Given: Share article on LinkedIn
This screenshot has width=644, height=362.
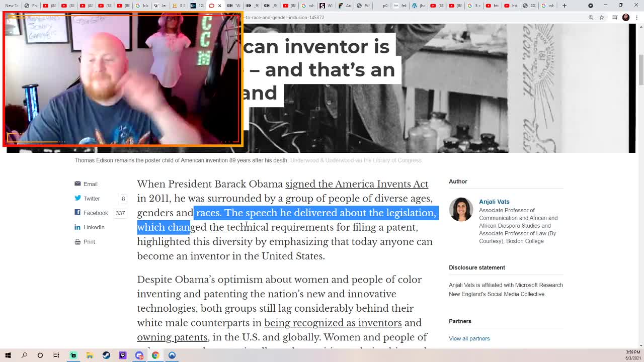Looking at the screenshot, I should [90, 227].
